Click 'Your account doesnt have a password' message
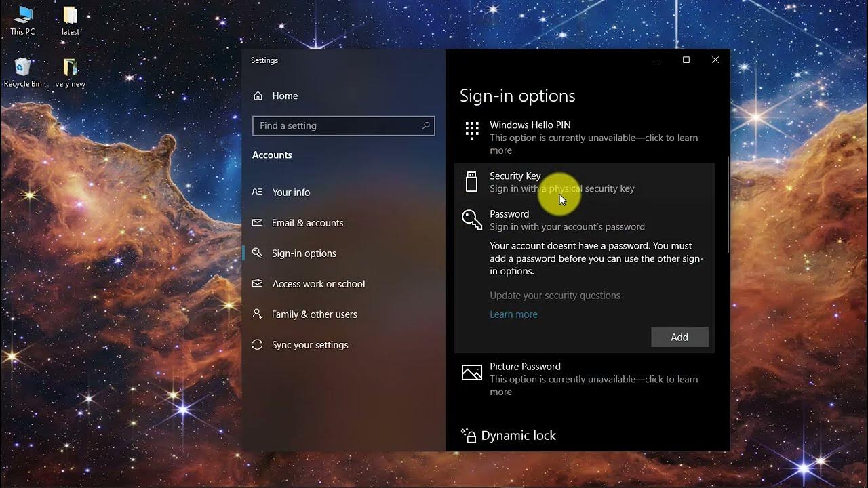The image size is (868, 488). 597,258
